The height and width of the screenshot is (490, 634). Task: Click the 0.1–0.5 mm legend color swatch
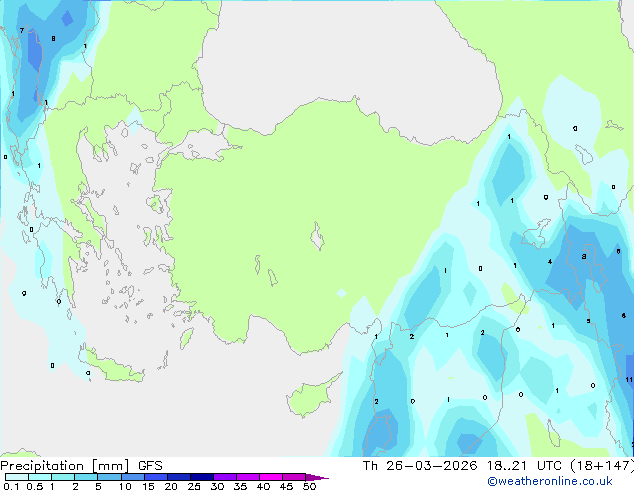pyautogui.click(x=17, y=477)
